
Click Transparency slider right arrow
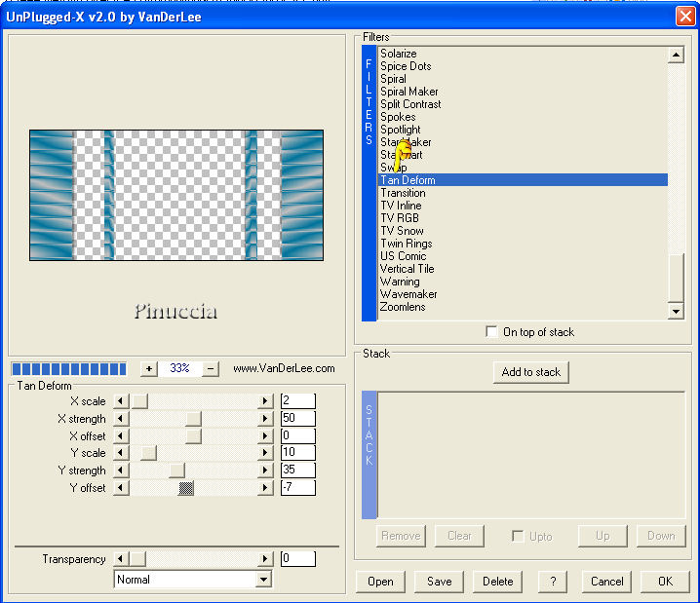pos(265,559)
